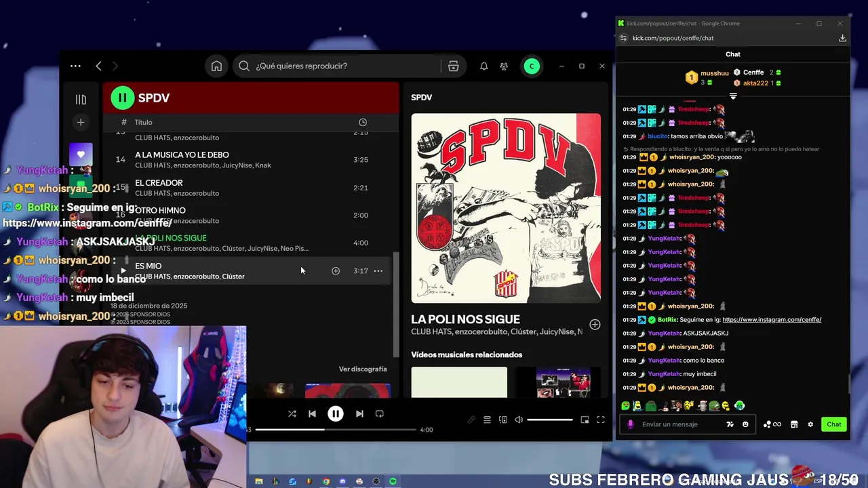This screenshot has height=488, width=868.
Task: Pause SPDV album with green header button
Action: [123, 98]
